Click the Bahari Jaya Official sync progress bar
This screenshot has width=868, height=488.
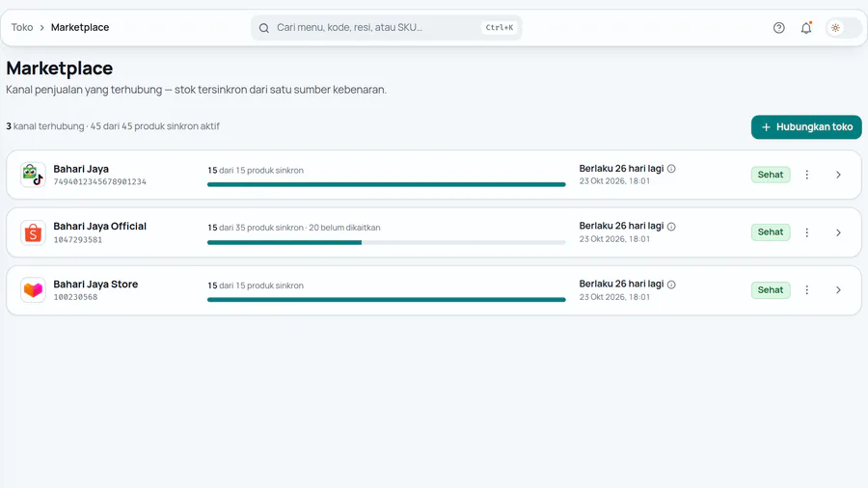[387, 242]
